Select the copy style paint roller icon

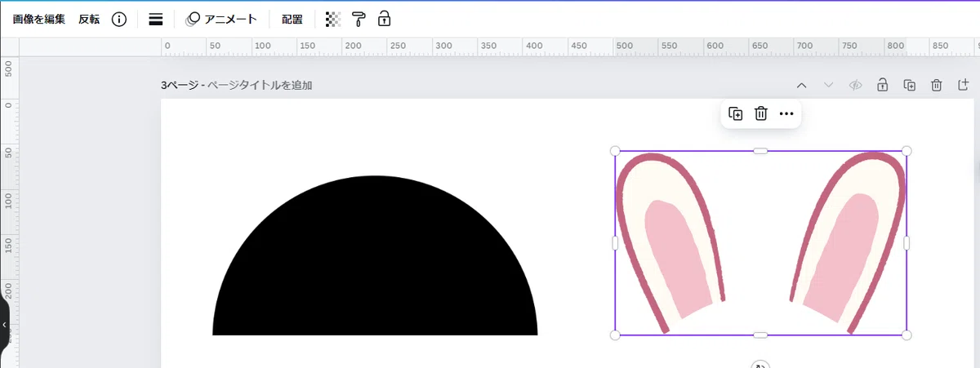pos(359,19)
